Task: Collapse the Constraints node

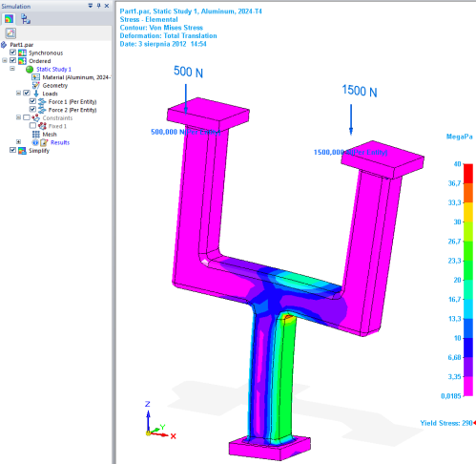Action: pyautogui.click(x=18, y=117)
